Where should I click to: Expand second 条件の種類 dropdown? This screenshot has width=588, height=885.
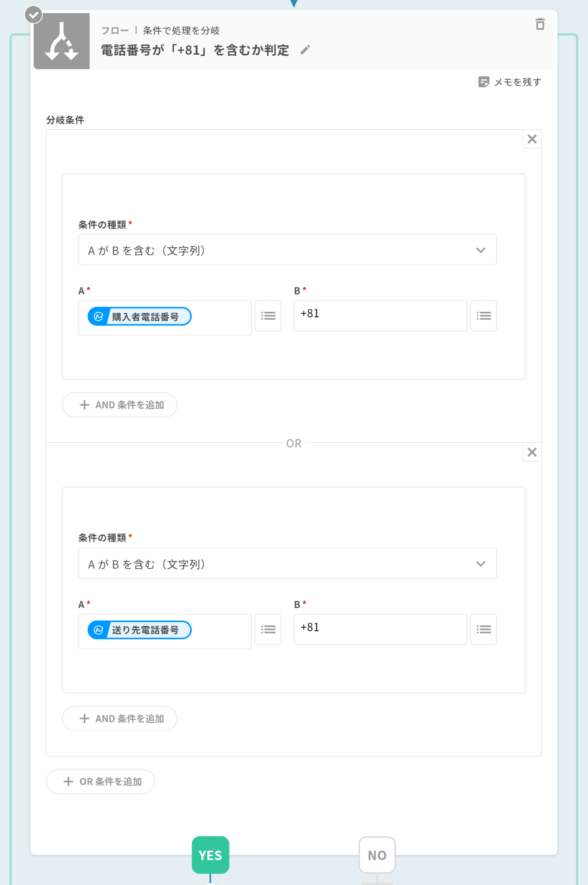tap(287, 563)
